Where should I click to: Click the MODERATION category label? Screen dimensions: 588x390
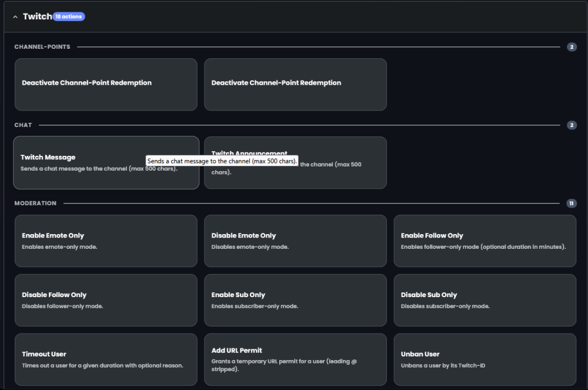pyautogui.click(x=35, y=204)
